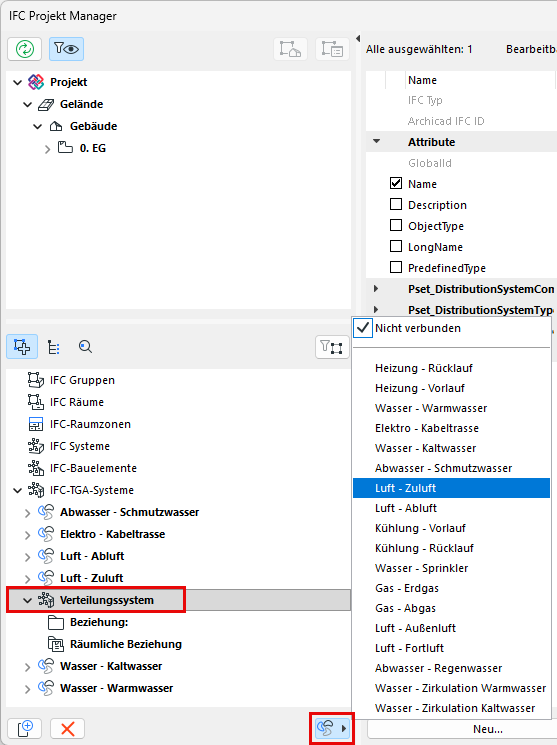This screenshot has width=557, height=745.
Task: Click the green refresh/update icon
Action: tap(25, 49)
